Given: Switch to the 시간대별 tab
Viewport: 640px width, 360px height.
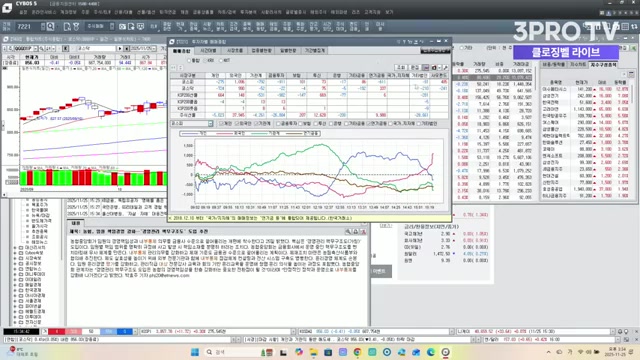Looking at the screenshot, I should [x=208, y=51].
